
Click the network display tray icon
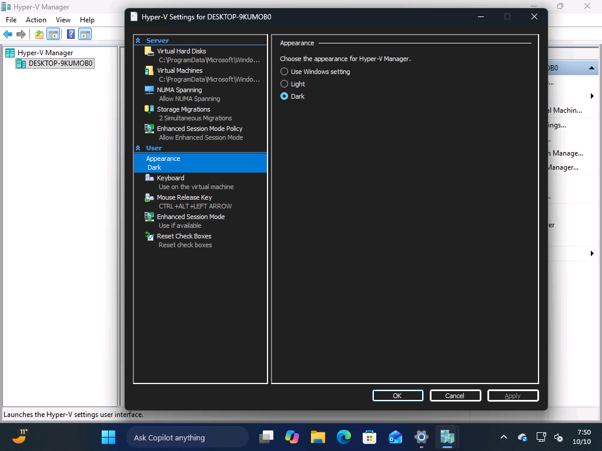pos(541,437)
